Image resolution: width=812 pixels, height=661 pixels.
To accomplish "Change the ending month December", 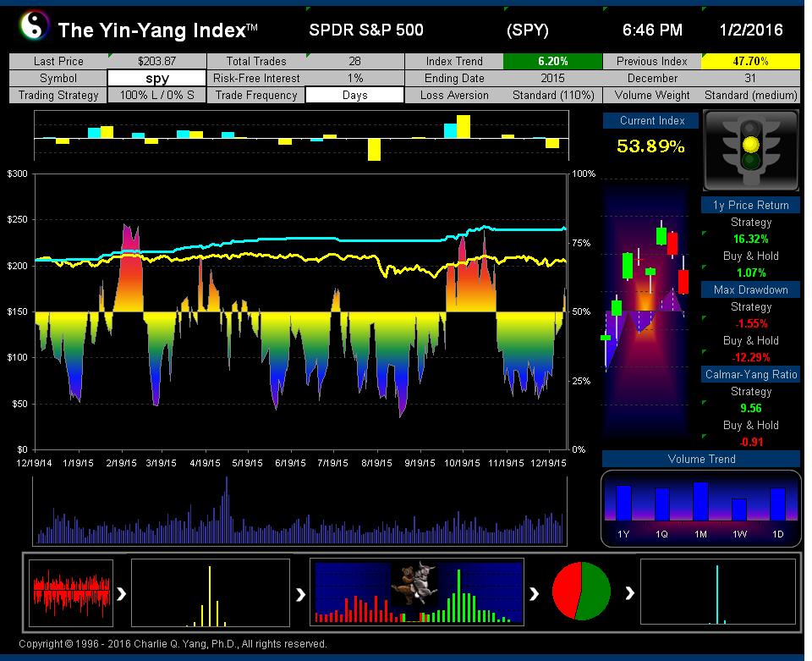I will [652, 78].
